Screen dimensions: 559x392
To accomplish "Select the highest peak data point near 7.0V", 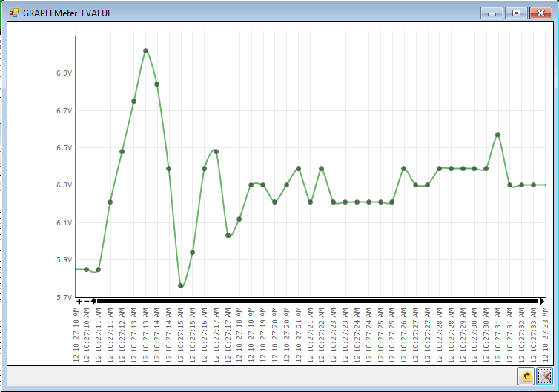I will [145, 51].
